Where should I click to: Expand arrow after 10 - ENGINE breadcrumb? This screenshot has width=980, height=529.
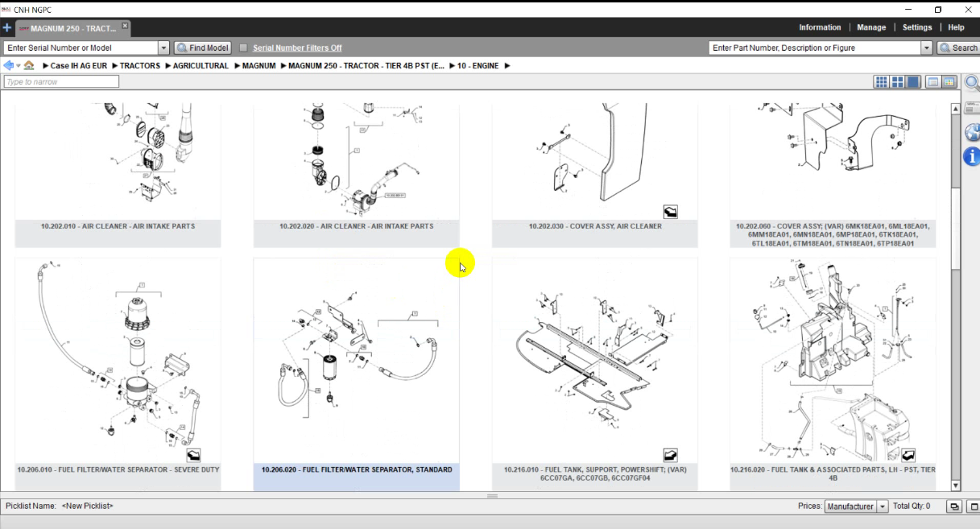[x=507, y=66]
